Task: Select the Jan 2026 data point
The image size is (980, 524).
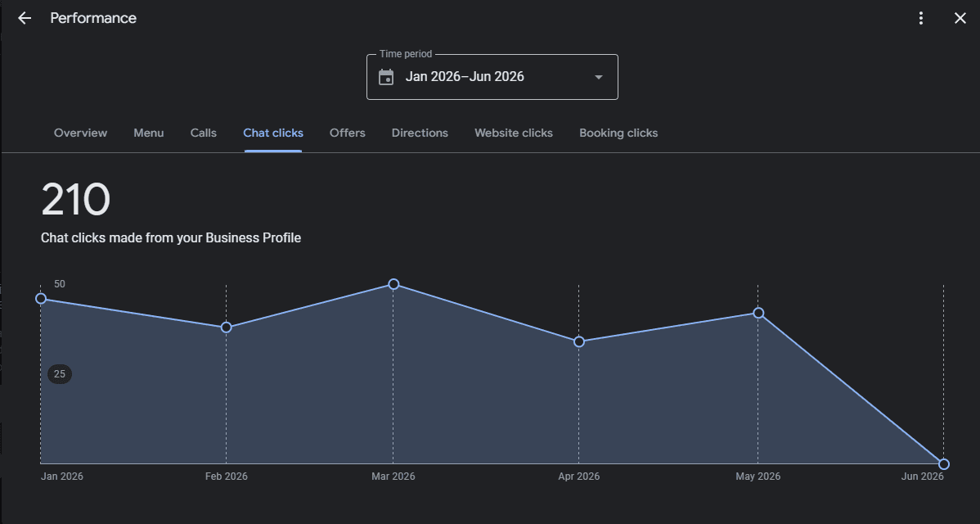Action: pyautogui.click(x=41, y=299)
